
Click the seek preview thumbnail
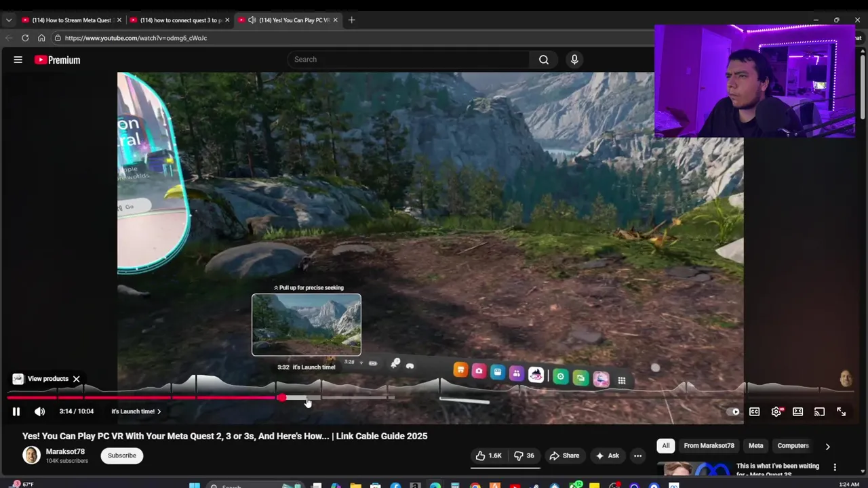[307, 325]
